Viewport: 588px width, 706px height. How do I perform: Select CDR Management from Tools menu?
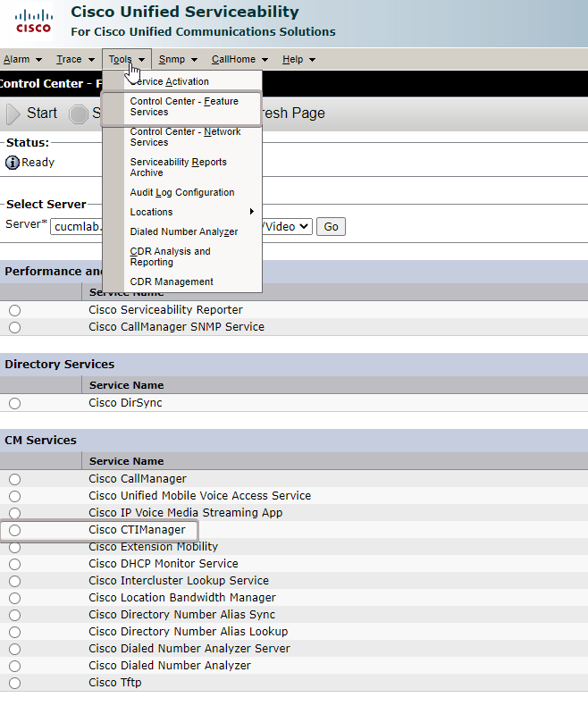(x=172, y=282)
